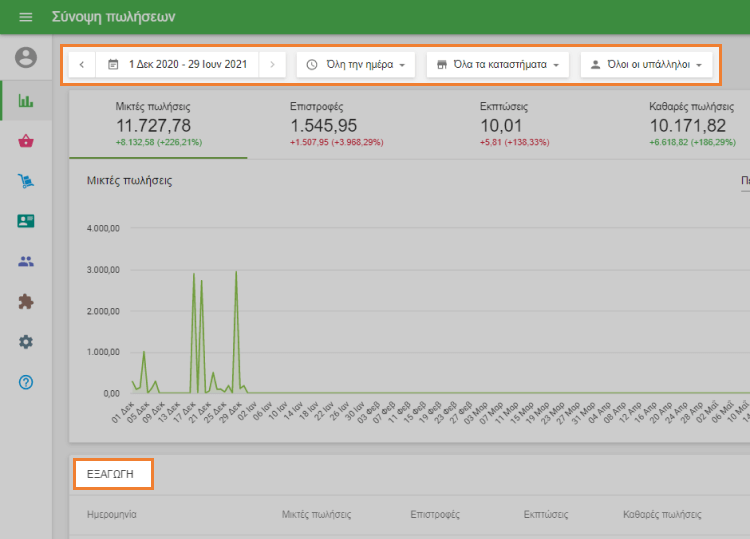Open the integrations puzzle piece icon
Screen dimensions: 750x539
(26, 301)
